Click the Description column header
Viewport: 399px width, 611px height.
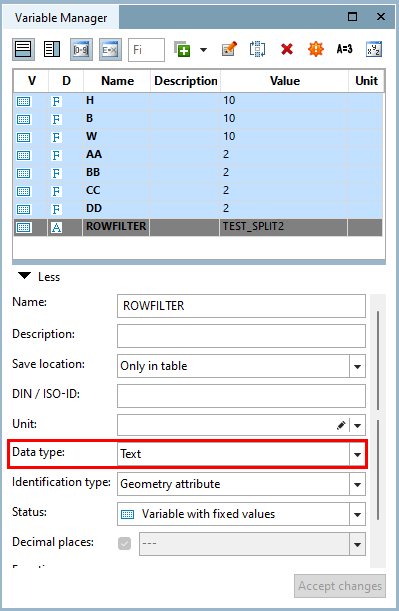click(x=186, y=81)
